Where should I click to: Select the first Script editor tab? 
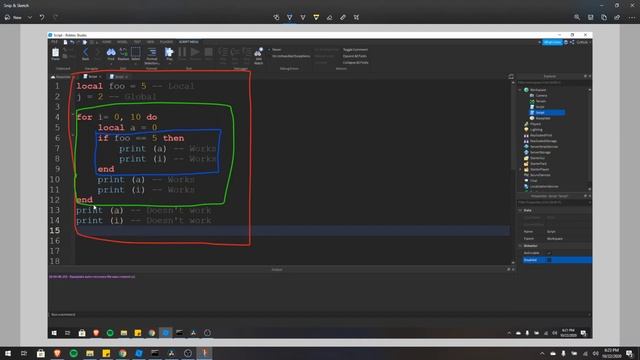92,76
